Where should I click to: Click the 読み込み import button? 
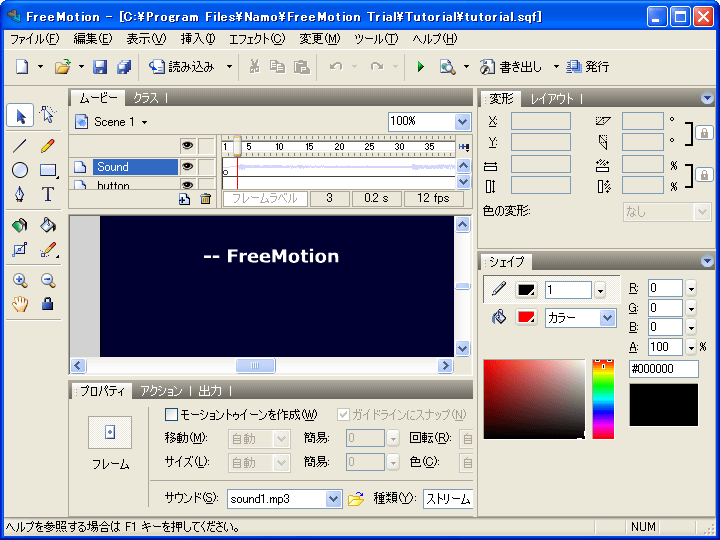[x=182, y=67]
